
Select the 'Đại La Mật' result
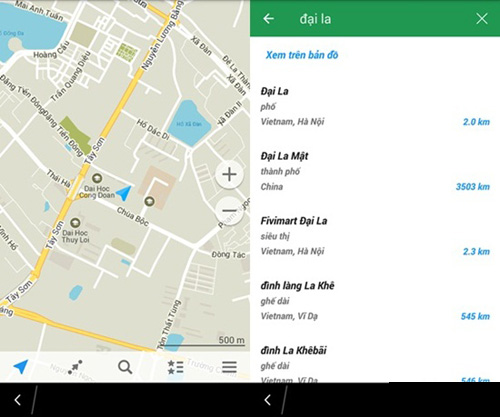375,171
